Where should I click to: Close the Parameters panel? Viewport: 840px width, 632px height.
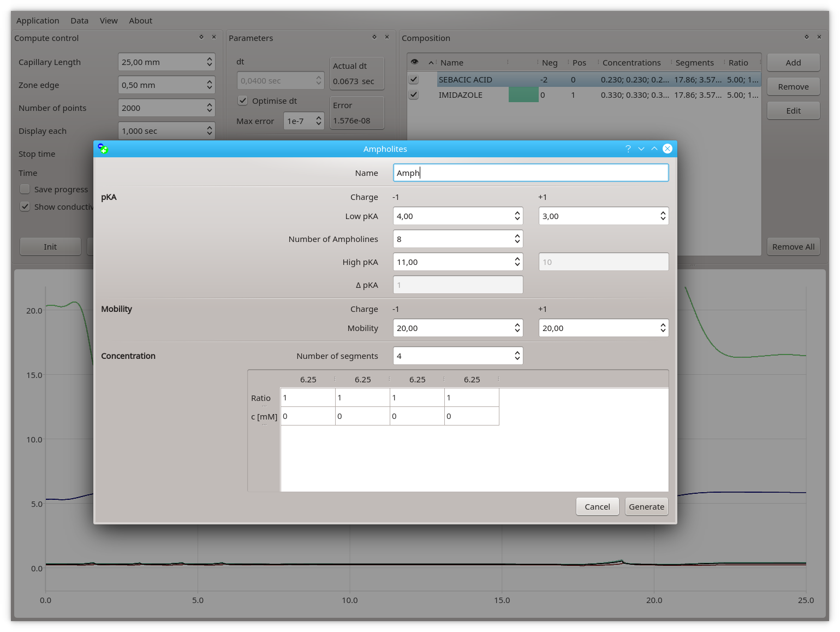387,37
